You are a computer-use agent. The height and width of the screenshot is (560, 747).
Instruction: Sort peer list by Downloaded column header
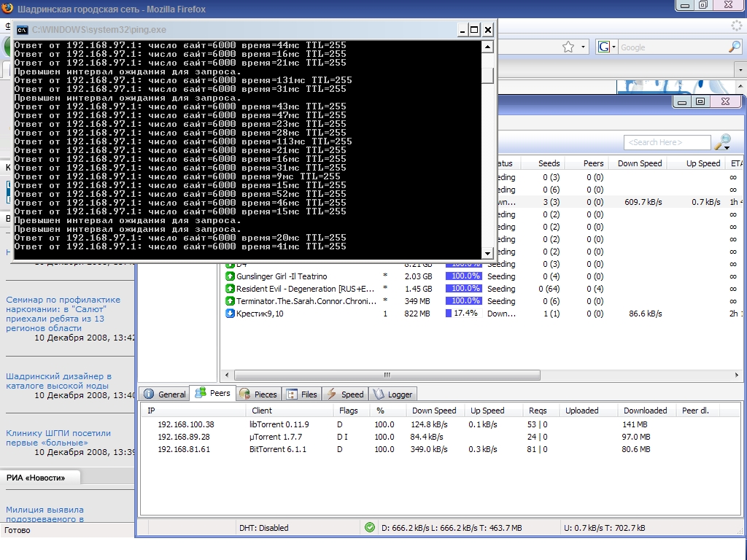pyautogui.click(x=646, y=411)
